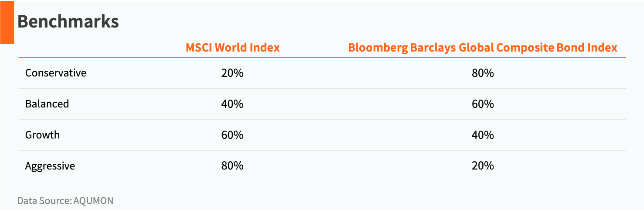Screen dimensions: 644x211
Task: Click Growth's 40% bond index value
Action: [x=483, y=135]
